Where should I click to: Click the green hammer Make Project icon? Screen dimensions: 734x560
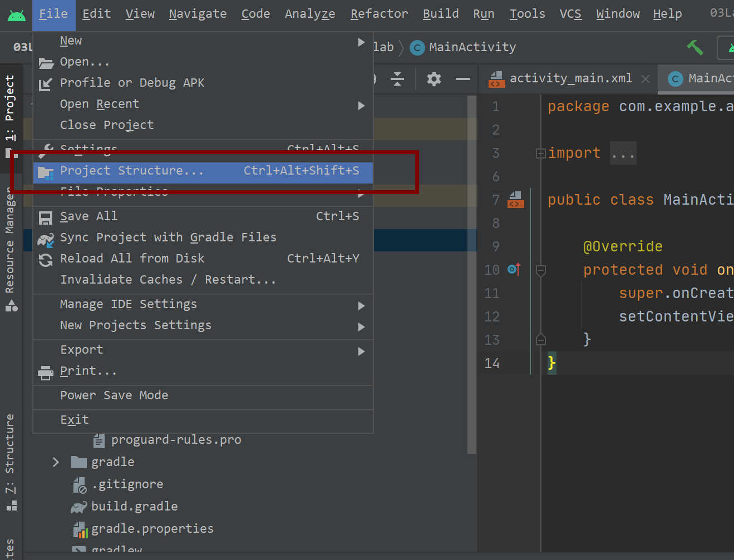[x=695, y=48]
